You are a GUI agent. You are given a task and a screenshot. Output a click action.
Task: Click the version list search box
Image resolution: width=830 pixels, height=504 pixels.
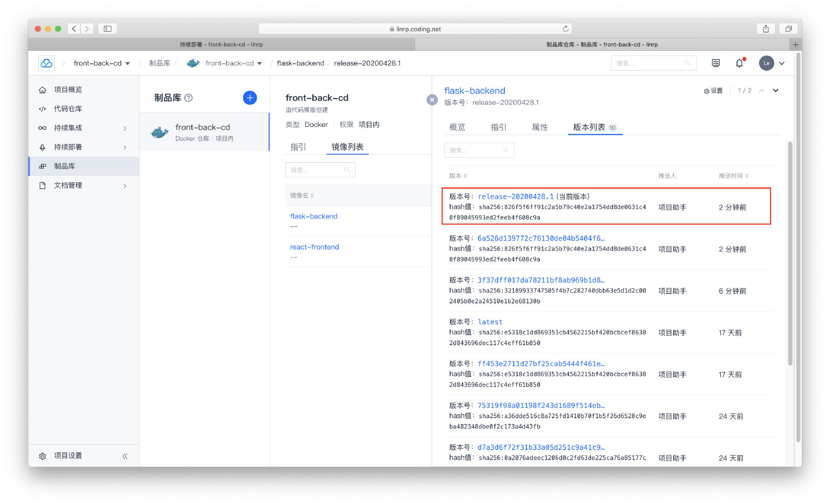pos(479,150)
